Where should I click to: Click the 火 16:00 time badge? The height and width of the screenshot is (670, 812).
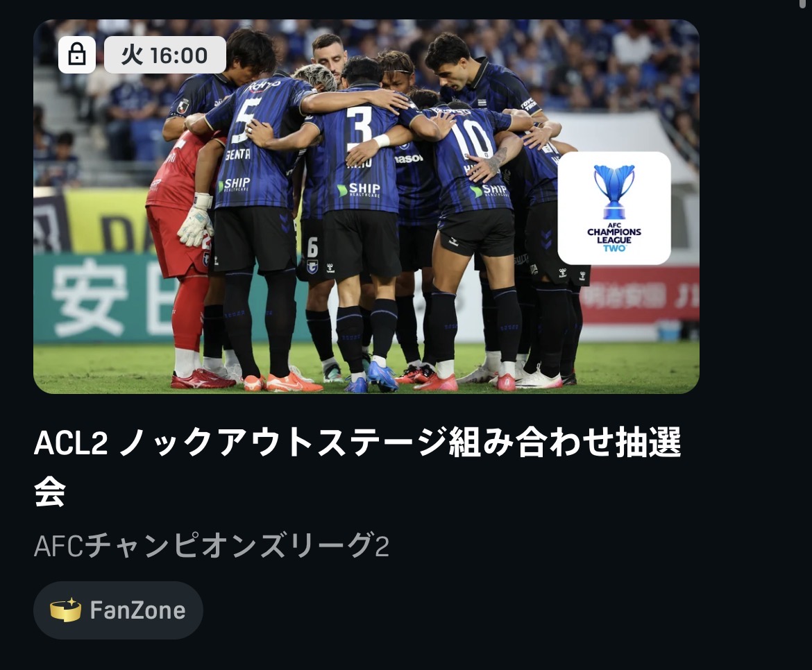(164, 54)
